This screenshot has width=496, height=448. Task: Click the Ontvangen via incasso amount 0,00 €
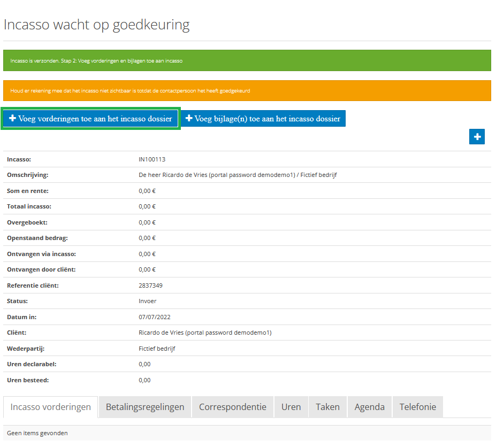(x=147, y=254)
